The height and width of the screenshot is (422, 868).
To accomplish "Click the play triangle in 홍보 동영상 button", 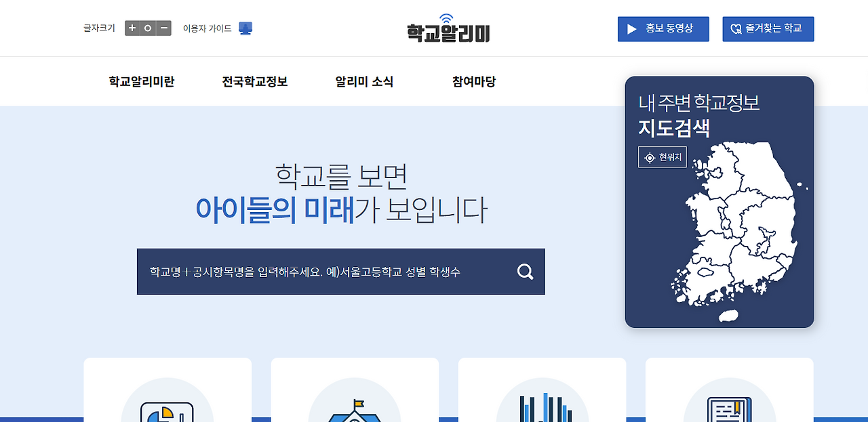I will pos(633,28).
